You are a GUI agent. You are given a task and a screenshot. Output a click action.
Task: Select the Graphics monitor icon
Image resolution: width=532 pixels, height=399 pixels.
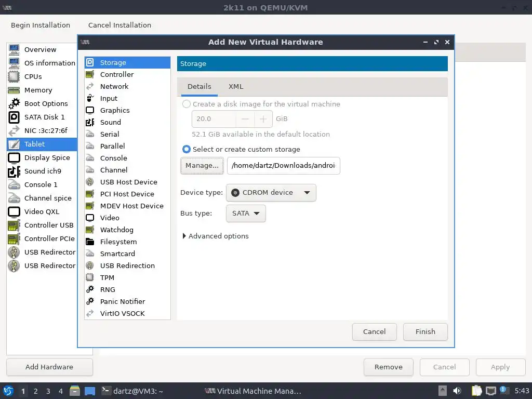(90, 110)
